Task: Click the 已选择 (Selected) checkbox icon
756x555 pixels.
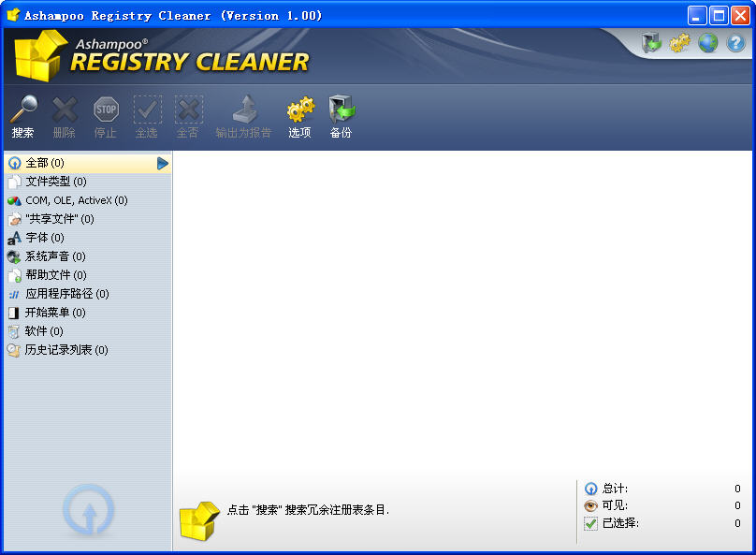Action: 590,523
